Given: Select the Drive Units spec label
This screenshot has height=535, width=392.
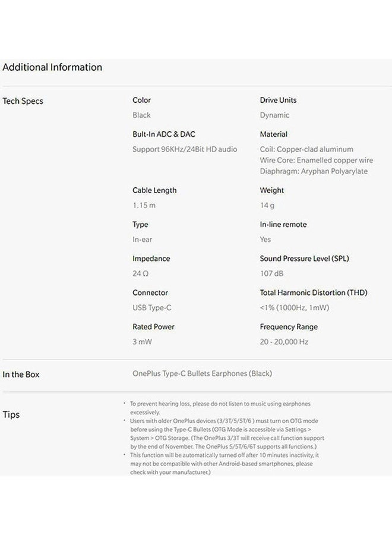Looking at the screenshot, I should click(278, 100).
